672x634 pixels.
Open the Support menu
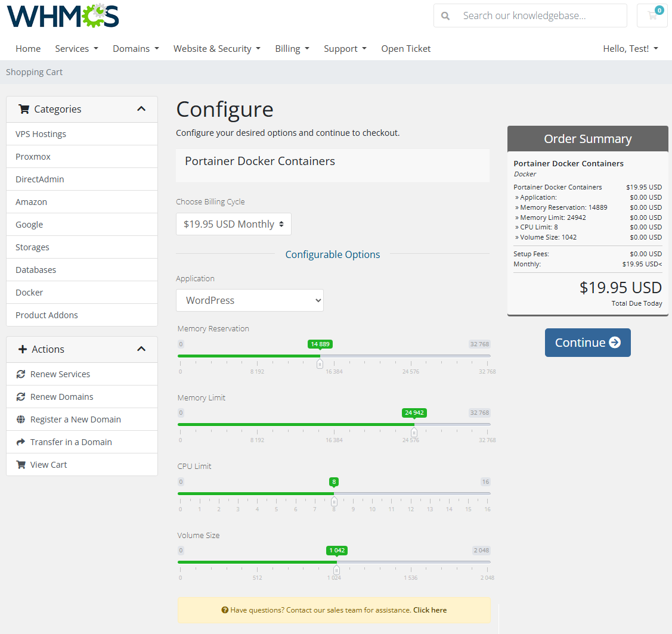(x=345, y=48)
